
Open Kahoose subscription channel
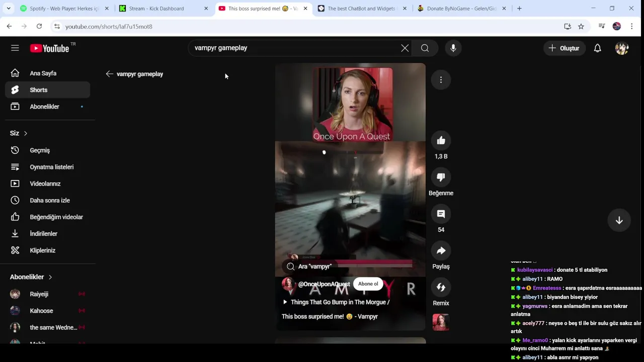coord(48,311)
